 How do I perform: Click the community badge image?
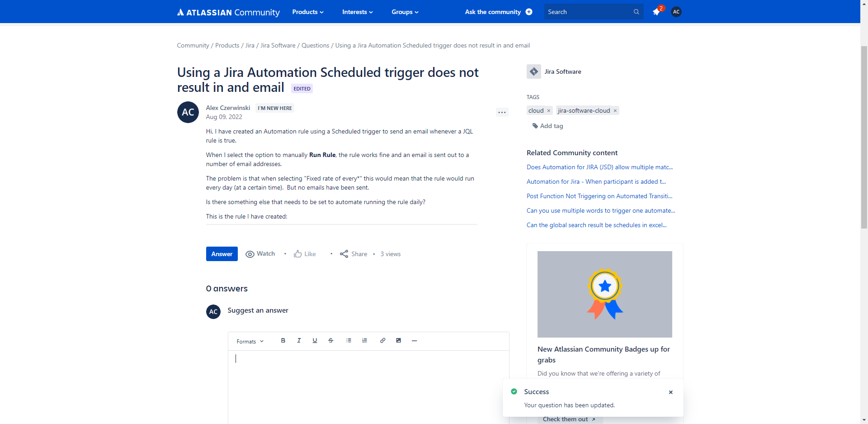pos(605,294)
